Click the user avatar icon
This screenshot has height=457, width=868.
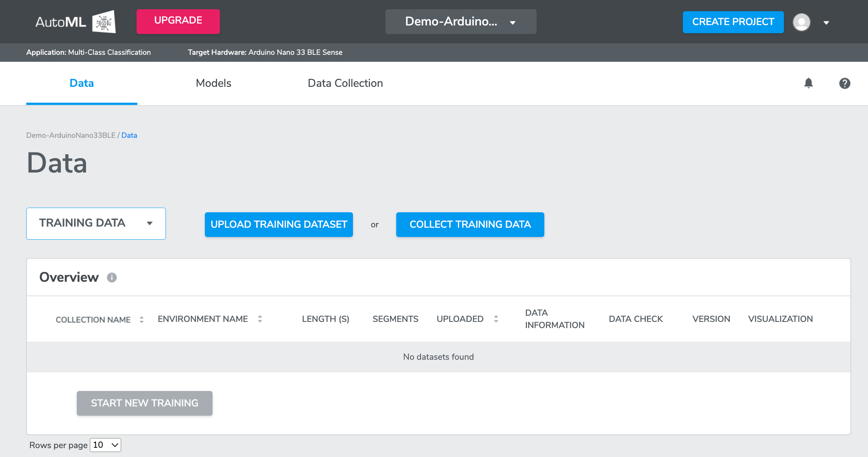(x=802, y=22)
